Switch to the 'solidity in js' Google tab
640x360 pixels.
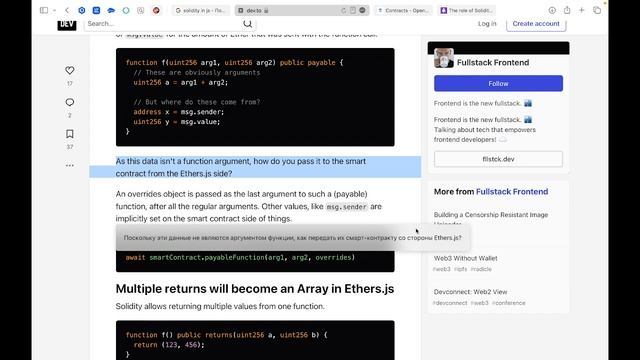pos(200,10)
